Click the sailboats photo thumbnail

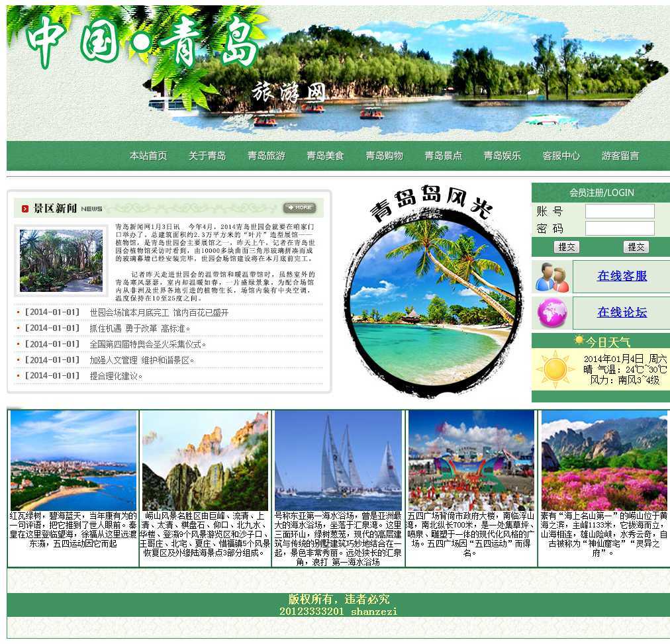[338, 460]
